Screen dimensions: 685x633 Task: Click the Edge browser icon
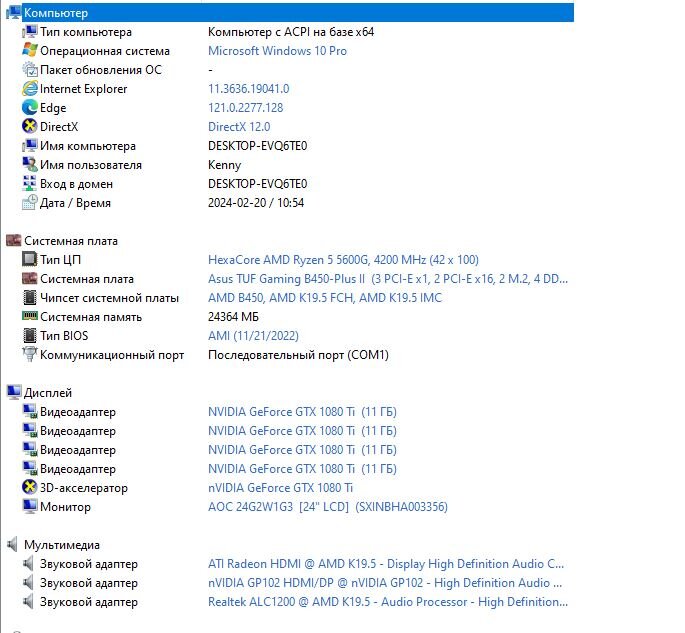click(30, 108)
